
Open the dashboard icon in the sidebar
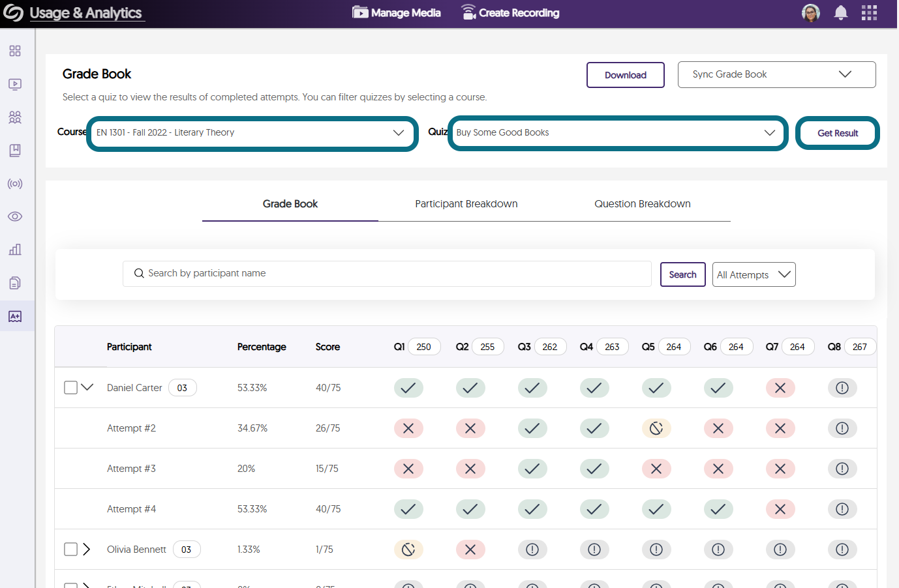coord(15,51)
